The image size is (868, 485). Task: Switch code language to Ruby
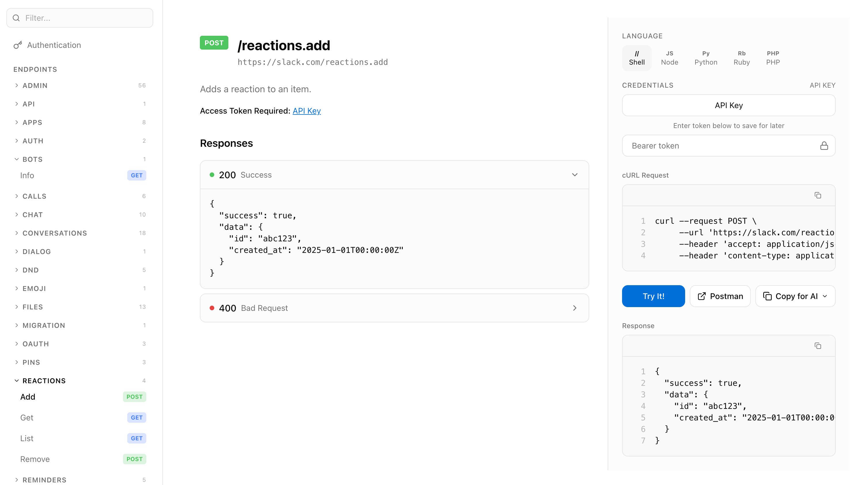[741, 58]
